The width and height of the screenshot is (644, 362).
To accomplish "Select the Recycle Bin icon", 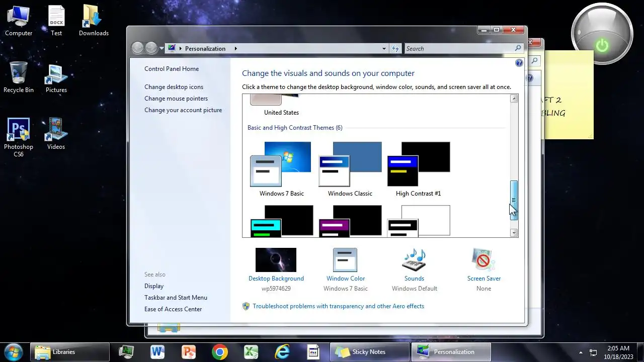I will coord(19,77).
